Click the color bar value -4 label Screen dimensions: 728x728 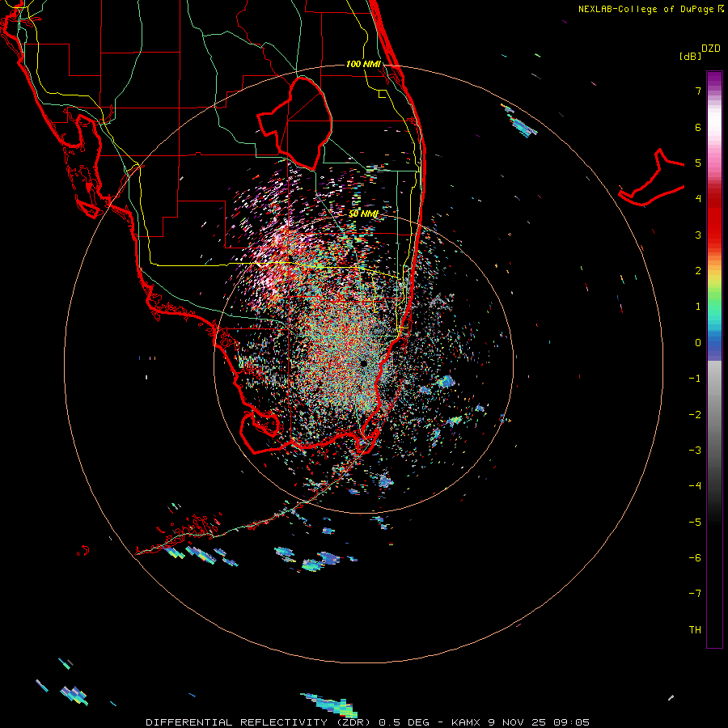695,485
